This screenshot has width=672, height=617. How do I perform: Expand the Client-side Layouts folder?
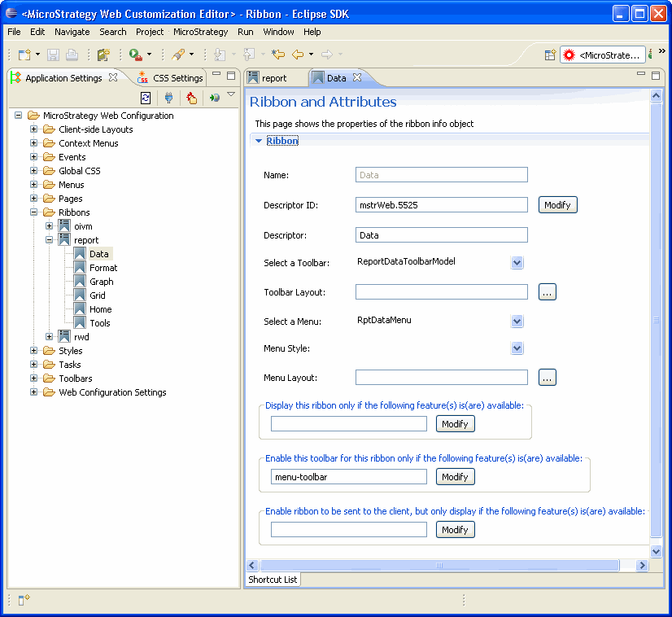[34, 129]
